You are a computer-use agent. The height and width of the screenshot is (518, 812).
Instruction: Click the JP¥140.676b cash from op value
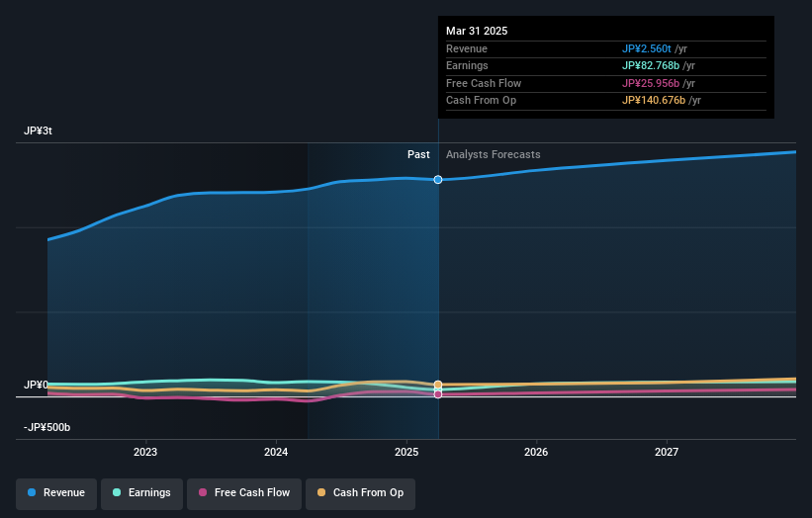(654, 101)
